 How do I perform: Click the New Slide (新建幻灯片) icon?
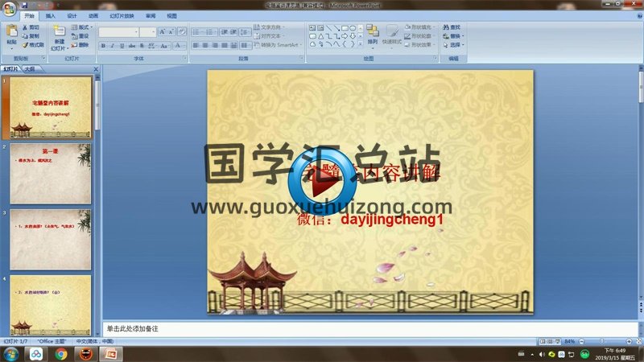pyautogui.click(x=59, y=31)
